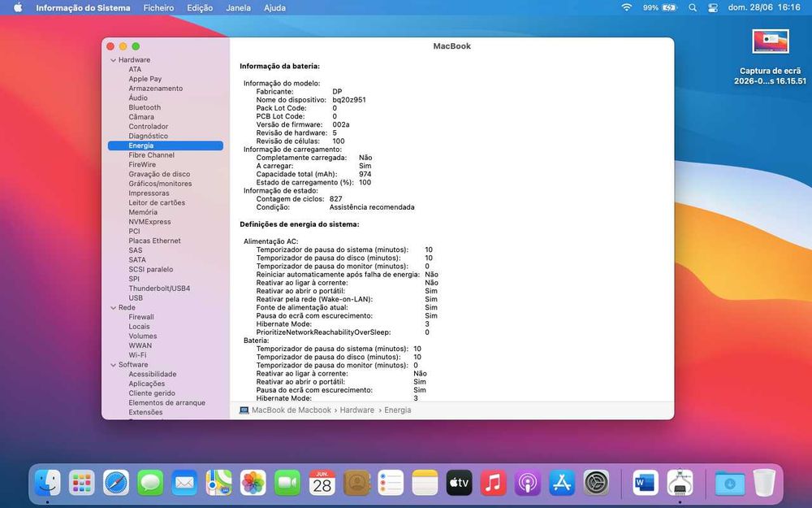
Task: Click the Informação da bateria heading
Action: (x=279, y=67)
